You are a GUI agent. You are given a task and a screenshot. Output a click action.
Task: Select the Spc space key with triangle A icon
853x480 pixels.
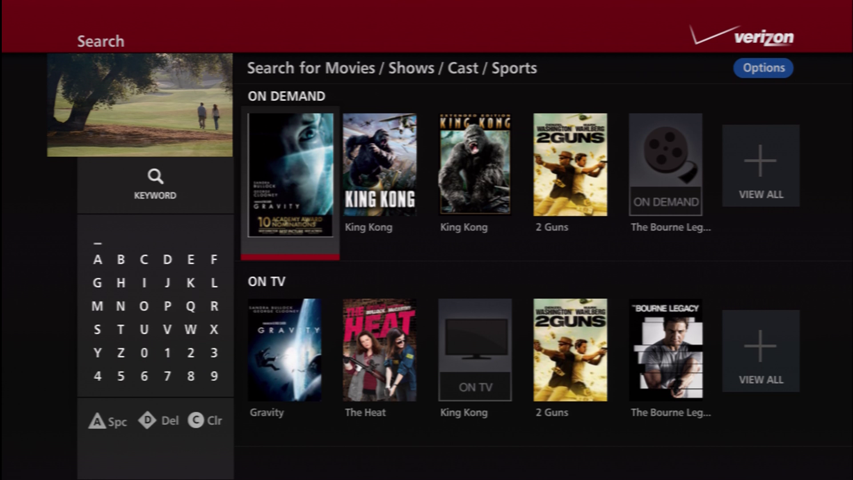tap(108, 421)
